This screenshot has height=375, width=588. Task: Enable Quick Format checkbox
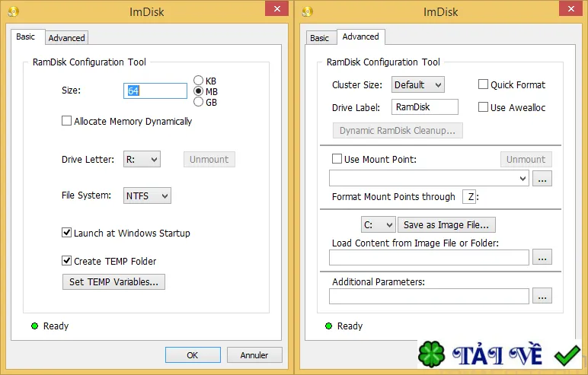[x=483, y=84]
